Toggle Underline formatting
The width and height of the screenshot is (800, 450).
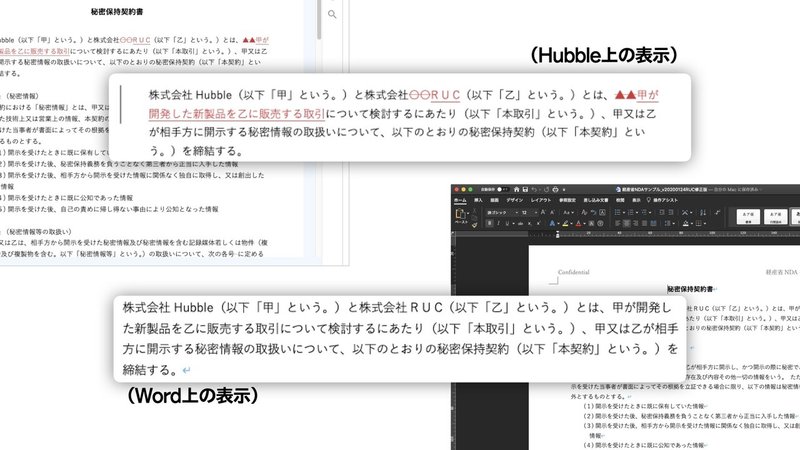(507, 223)
